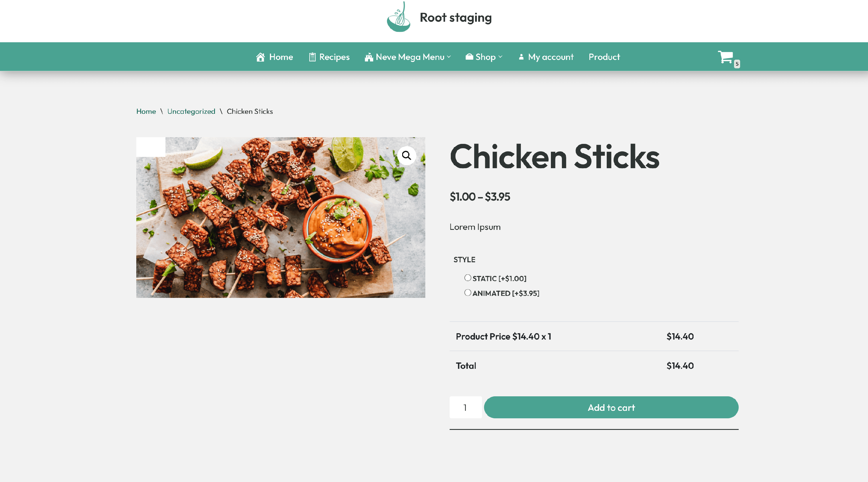This screenshot has width=868, height=482.
Task: Expand the Shop menu chevron
Action: (500, 57)
